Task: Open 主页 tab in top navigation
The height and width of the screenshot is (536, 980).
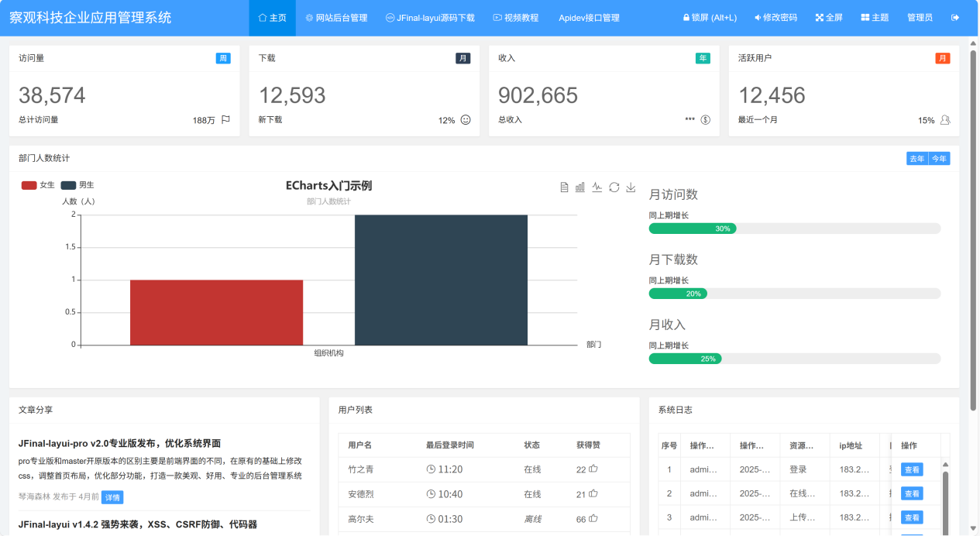Action: (x=272, y=18)
